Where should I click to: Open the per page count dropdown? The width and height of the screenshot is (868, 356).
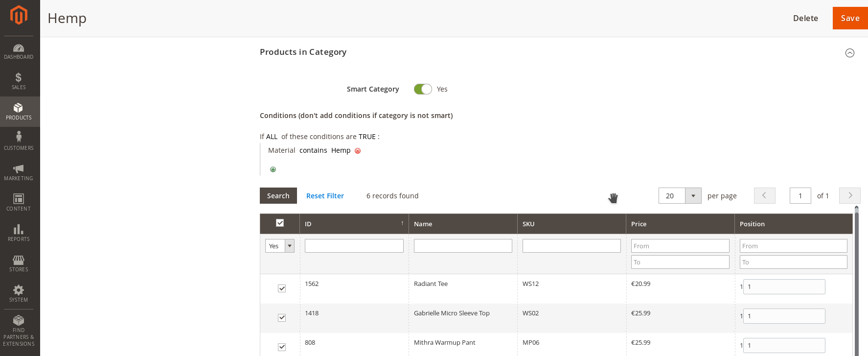(x=693, y=196)
